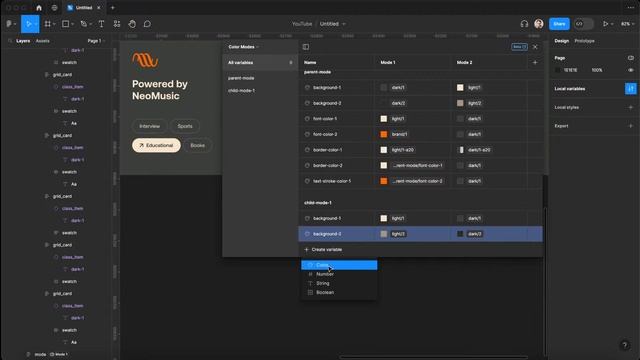640x360 pixels.
Task: Add a new mode column
Action: point(535,62)
